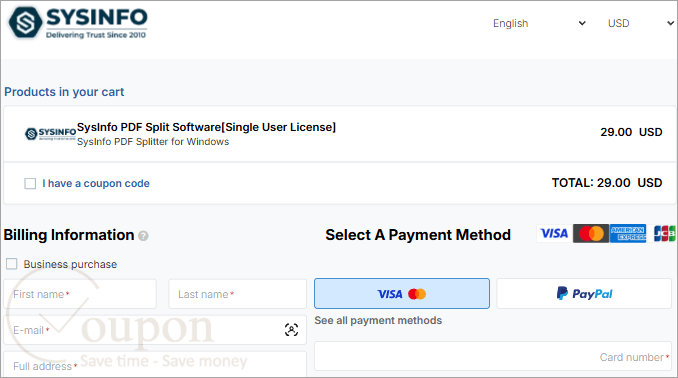Click the SysInfo logo in header

(78, 22)
